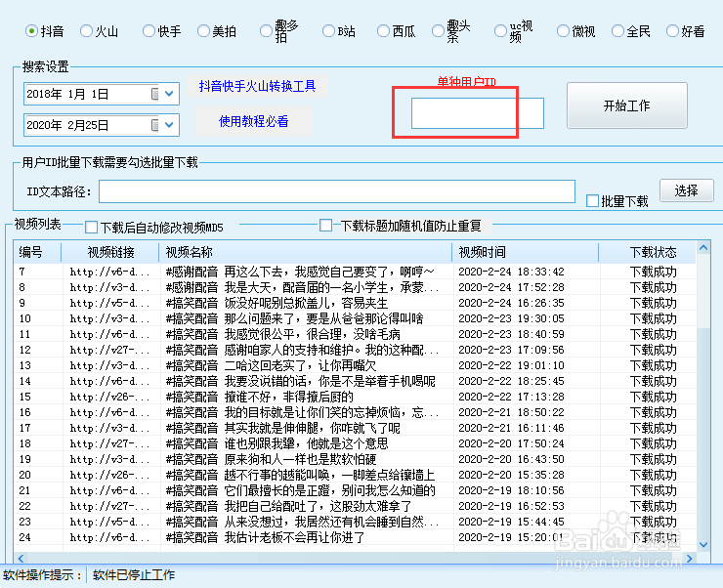Focus the 单独用户ID input box

pos(477,113)
